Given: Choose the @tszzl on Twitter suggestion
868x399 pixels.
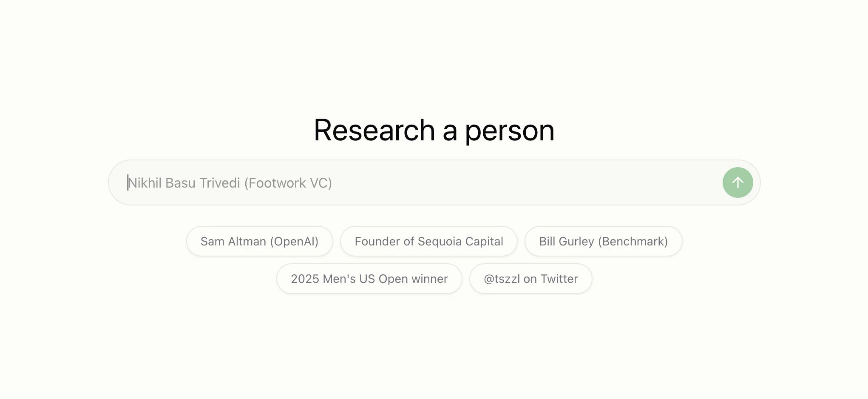Looking at the screenshot, I should [x=531, y=279].
